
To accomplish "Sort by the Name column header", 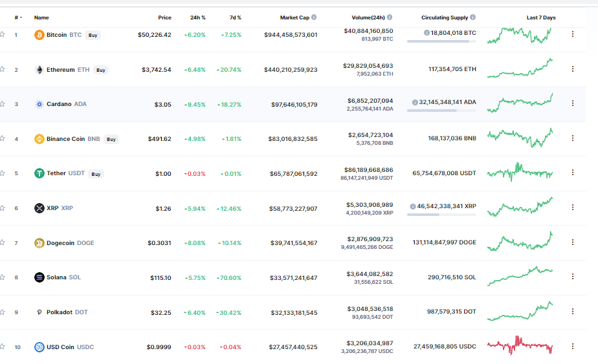I will point(41,17).
